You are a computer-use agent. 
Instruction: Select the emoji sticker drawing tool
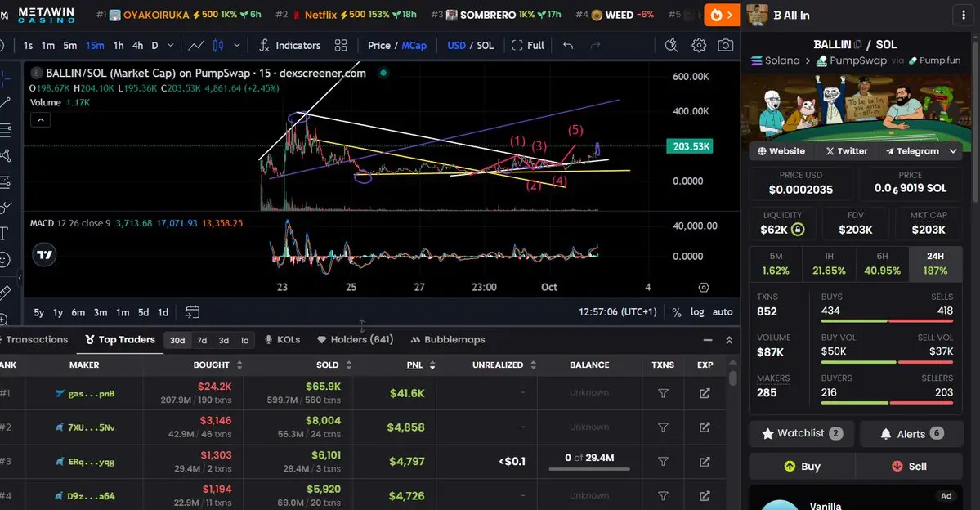click(x=4, y=259)
